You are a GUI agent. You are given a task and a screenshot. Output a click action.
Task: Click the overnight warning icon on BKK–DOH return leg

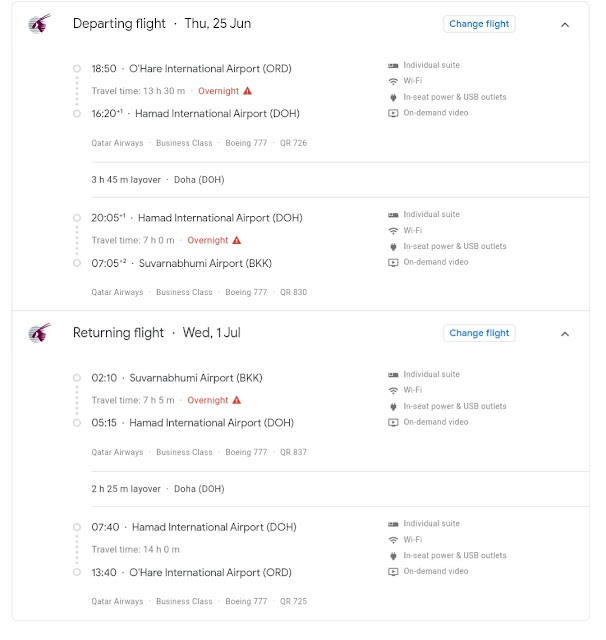pyautogui.click(x=237, y=400)
